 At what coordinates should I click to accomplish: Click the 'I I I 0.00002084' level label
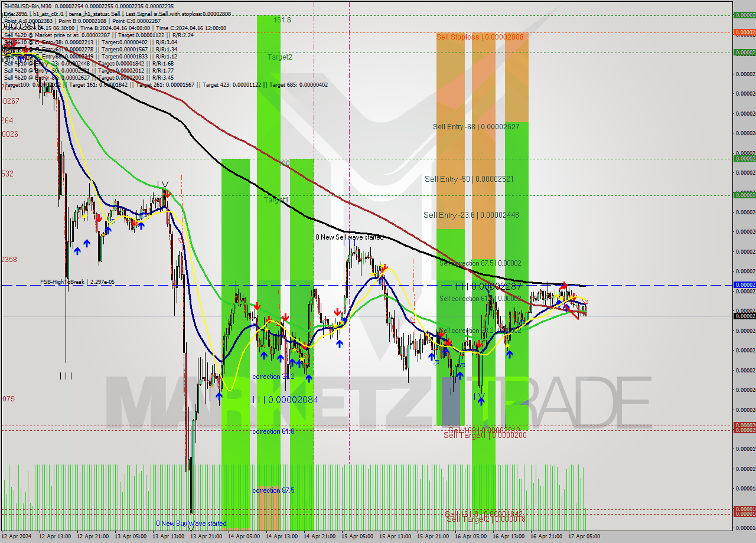(x=285, y=400)
